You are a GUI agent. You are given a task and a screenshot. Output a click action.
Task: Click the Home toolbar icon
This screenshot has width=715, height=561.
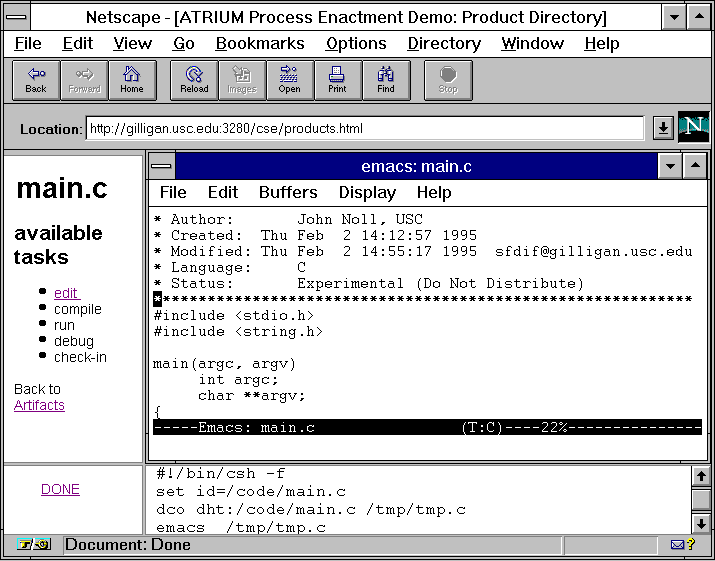(132, 80)
